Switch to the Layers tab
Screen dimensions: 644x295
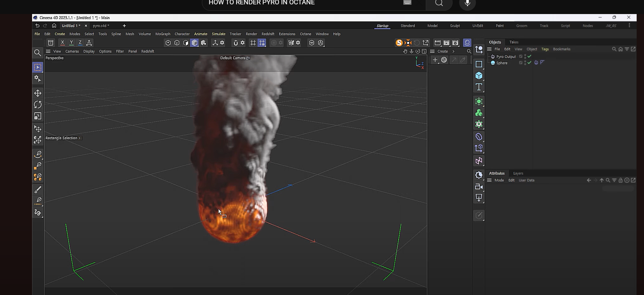(518, 173)
